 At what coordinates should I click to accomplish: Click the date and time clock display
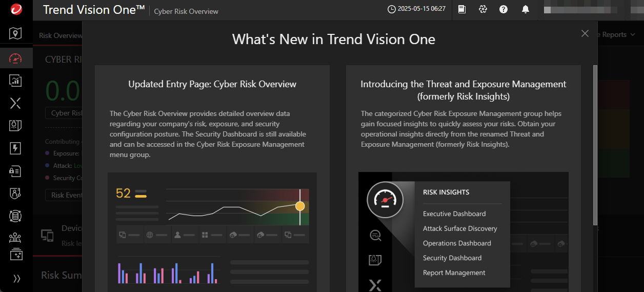click(x=416, y=9)
